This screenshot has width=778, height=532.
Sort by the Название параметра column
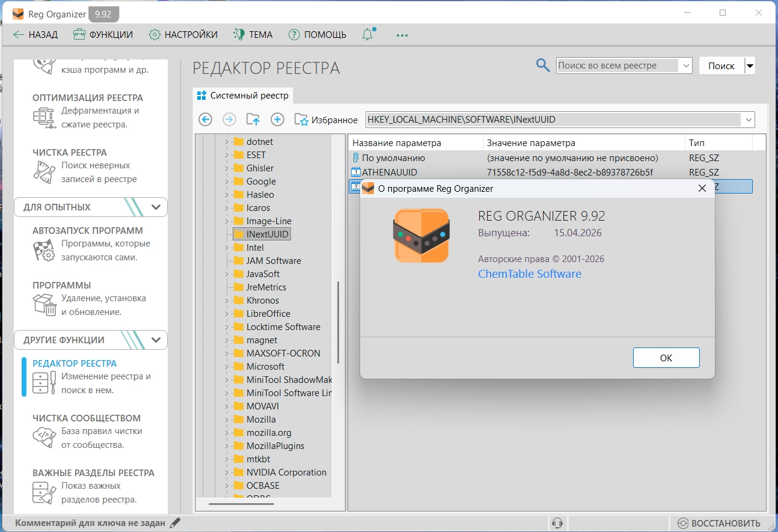pyautogui.click(x=415, y=143)
